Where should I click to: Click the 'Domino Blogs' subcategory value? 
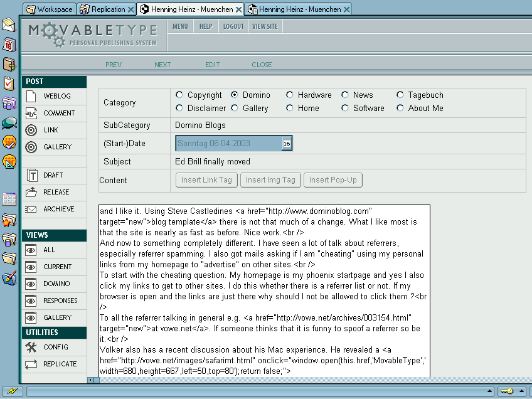[200, 125]
